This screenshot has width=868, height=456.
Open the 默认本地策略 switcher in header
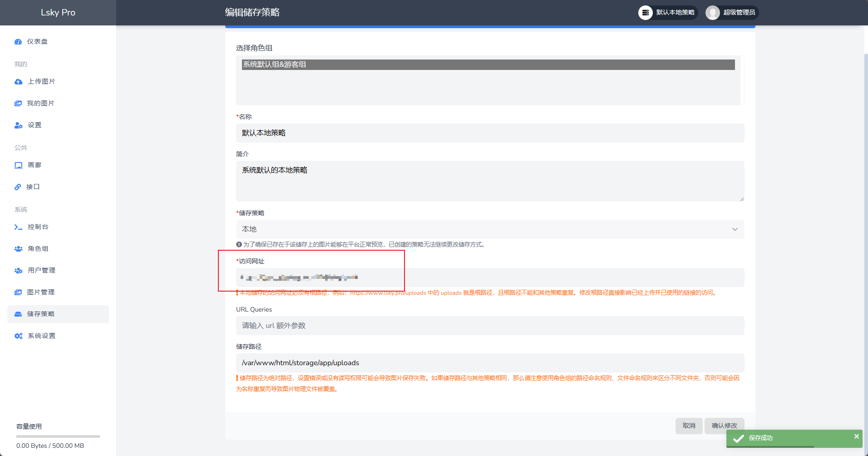click(668, 13)
